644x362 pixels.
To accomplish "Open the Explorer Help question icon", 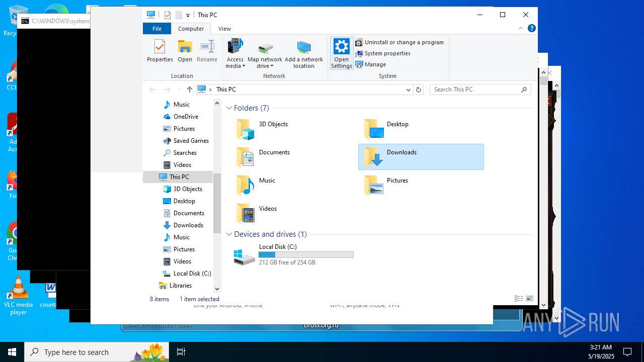I will click(531, 29).
